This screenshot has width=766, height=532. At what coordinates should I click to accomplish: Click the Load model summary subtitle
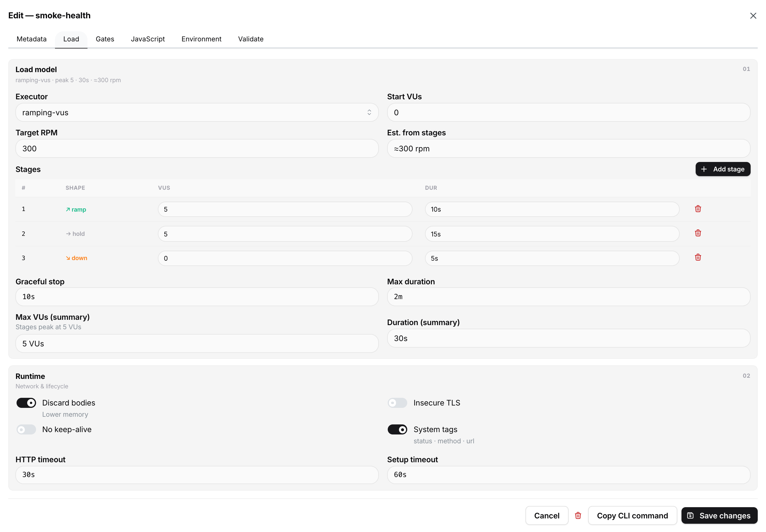coord(68,80)
